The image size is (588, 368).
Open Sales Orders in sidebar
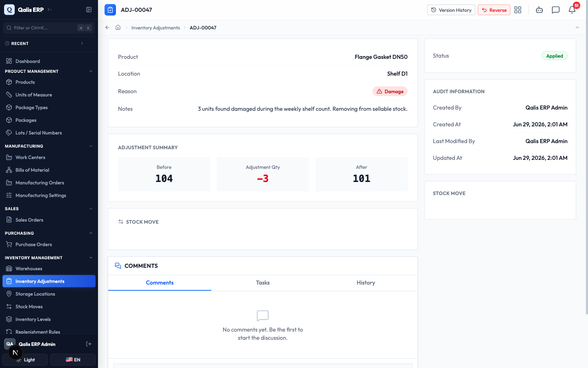(49, 220)
